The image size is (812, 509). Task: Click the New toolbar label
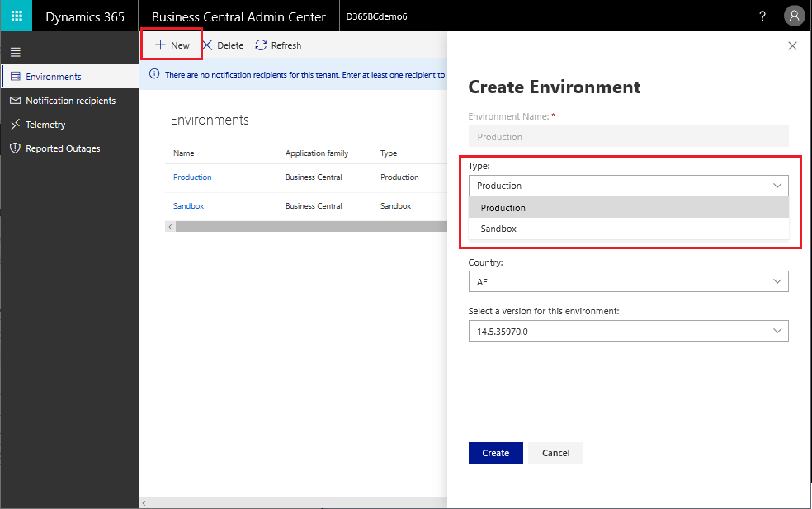click(180, 45)
